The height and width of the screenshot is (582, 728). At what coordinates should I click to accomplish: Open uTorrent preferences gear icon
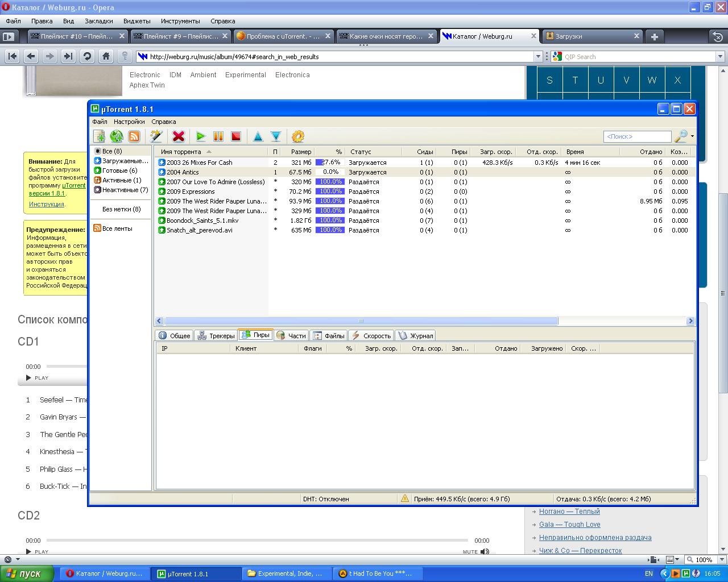298,136
